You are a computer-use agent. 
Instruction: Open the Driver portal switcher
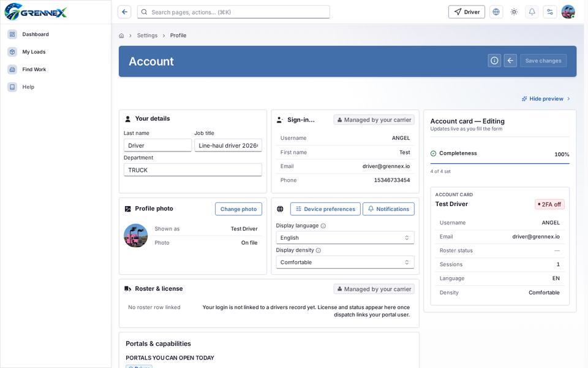coord(467,12)
